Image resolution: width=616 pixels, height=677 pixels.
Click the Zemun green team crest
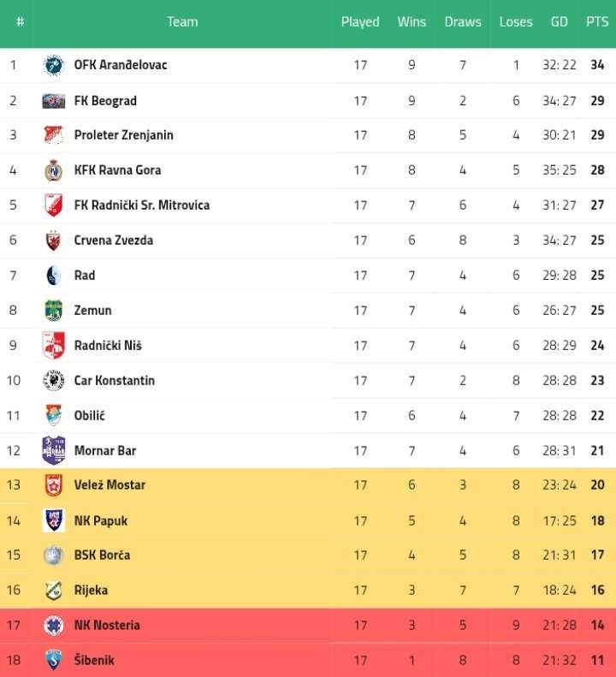click(x=54, y=311)
